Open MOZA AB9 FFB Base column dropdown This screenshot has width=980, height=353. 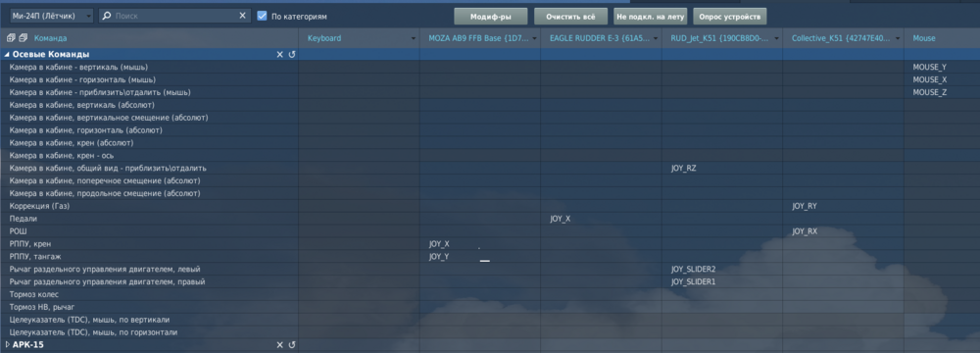(x=534, y=39)
